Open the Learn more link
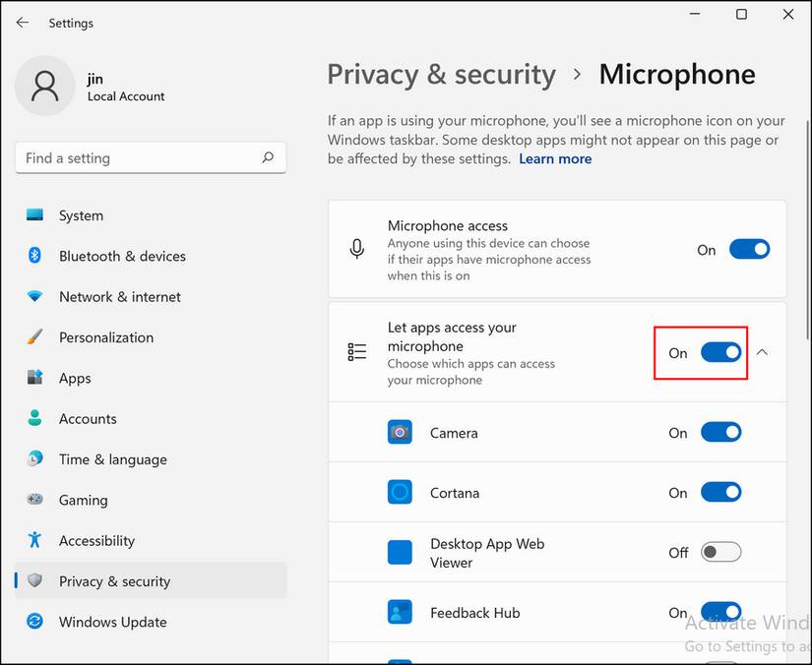 click(555, 158)
